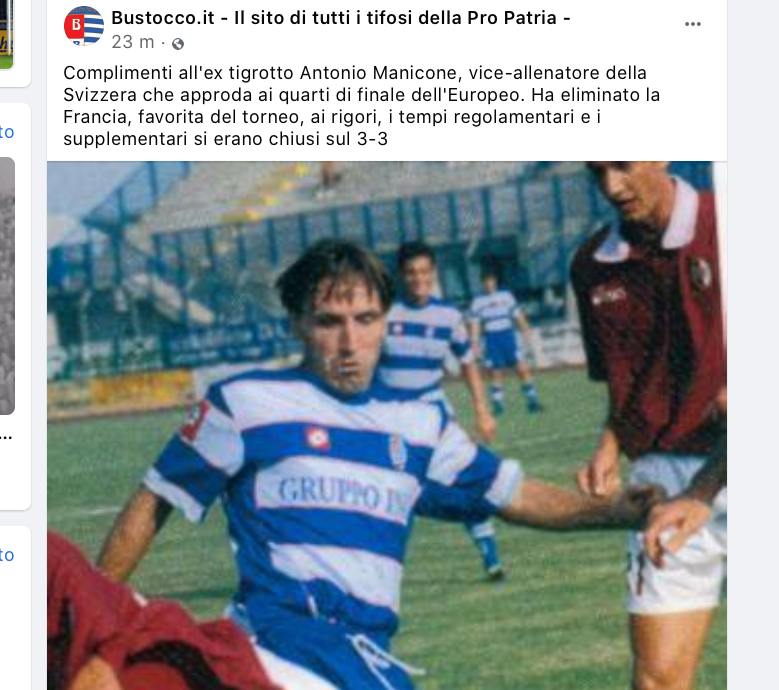779x690 pixels.
Task: Open the grayscale photo in left sidebar
Action: tap(7, 285)
